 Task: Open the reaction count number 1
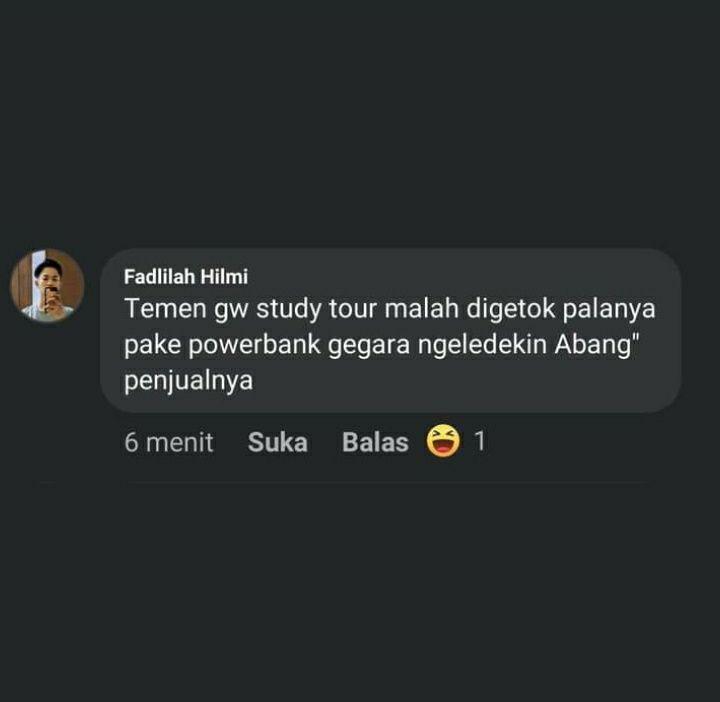point(479,441)
